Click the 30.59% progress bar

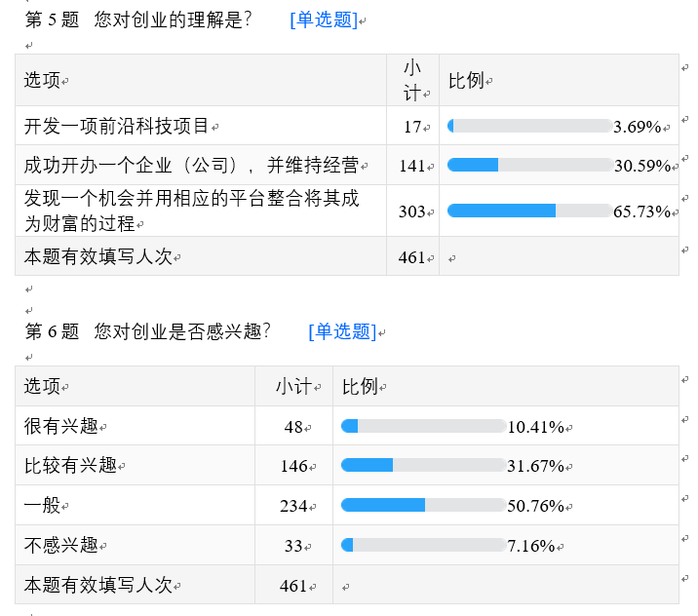529,165
